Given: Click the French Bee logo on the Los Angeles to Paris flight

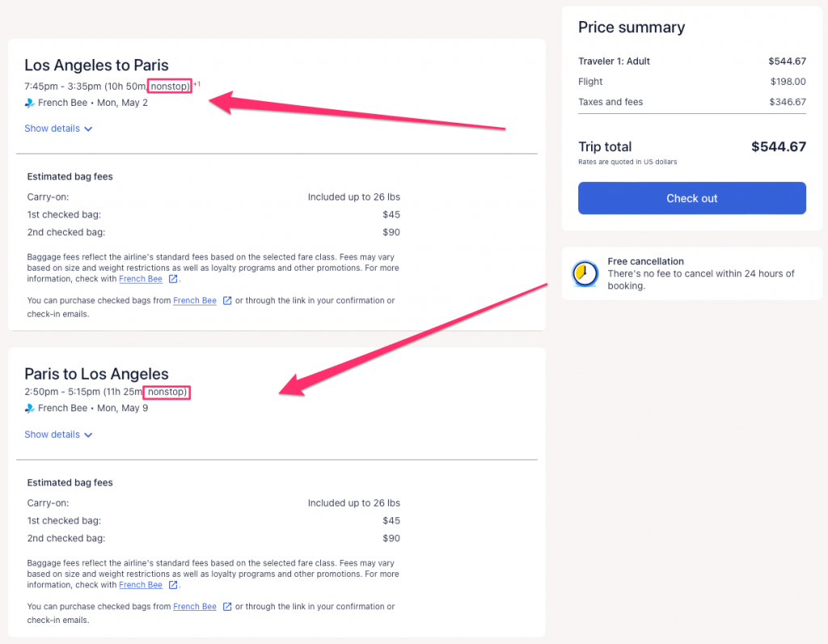Looking at the screenshot, I should 30,103.
